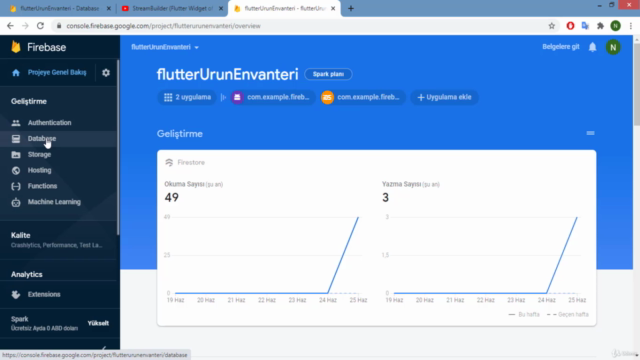Click Uygulama ekle button
The image size is (640, 360).
point(444,97)
